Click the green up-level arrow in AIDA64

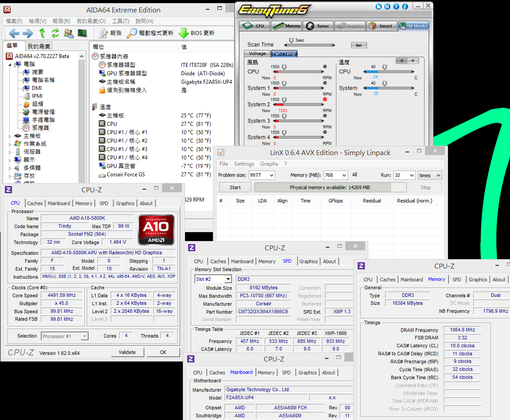click(x=42, y=33)
